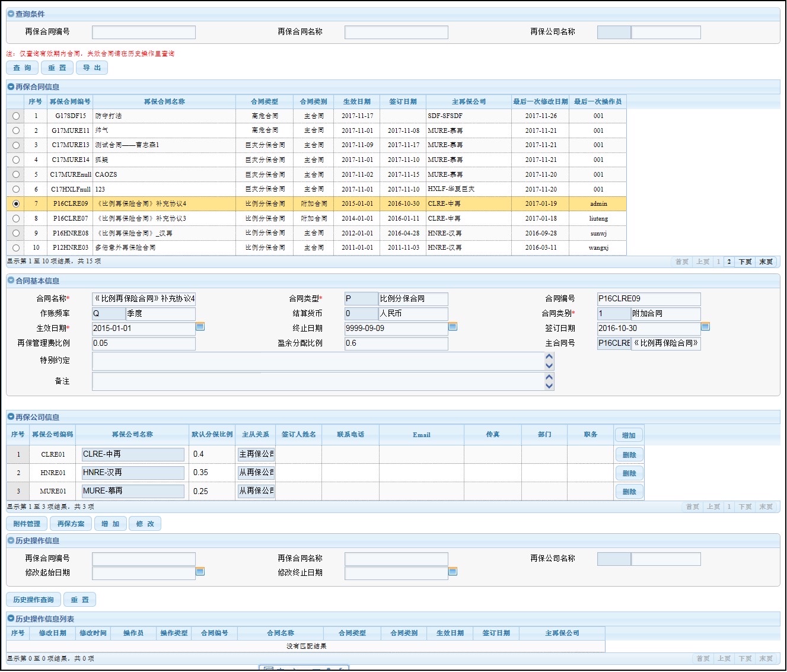Open 合同类别 combo box showing 附加合同
The height and width of the screenshot is (672, 787).
coord(666,314)
